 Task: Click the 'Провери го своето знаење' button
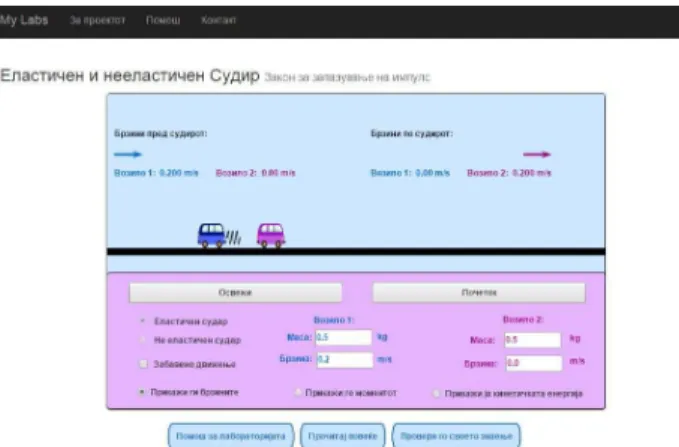(x=456, y=435)
